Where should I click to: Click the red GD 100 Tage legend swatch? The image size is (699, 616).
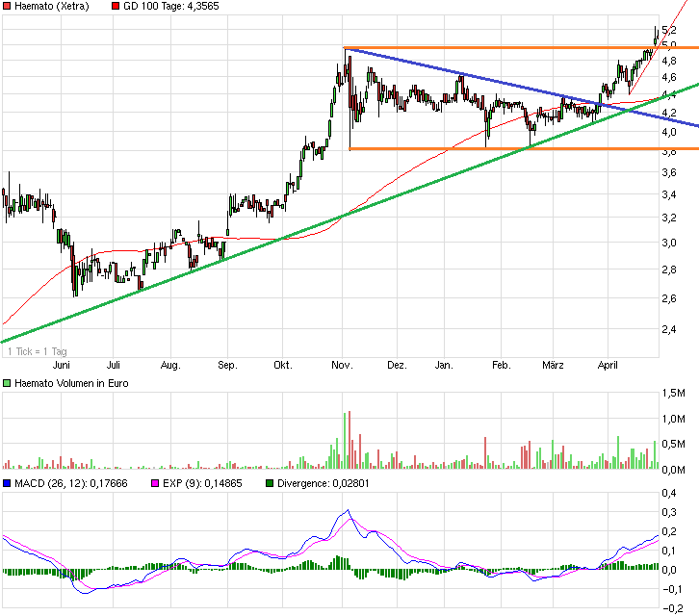point(116,6)
